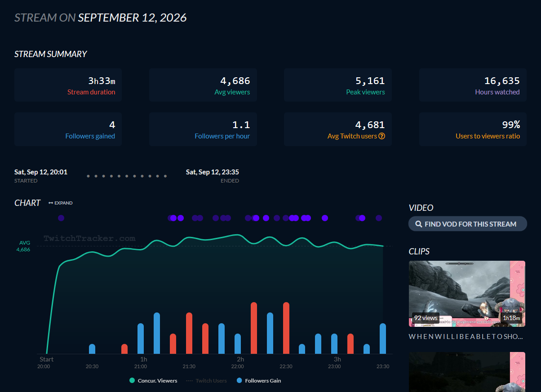Click the rightmost purple event dot above chart
This screenshot has width=541, height=392.
pyautogui.click(x=379, y=218)
